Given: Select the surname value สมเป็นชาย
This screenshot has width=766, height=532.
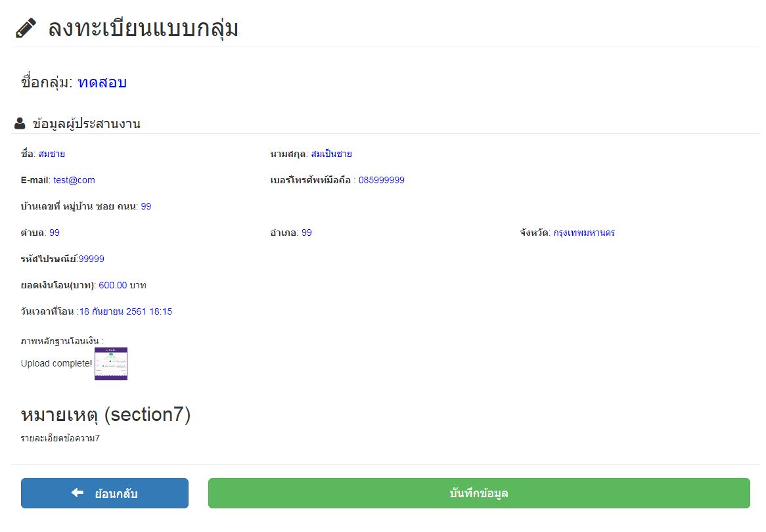Looking at the screenshot, I should pos(331,154).
